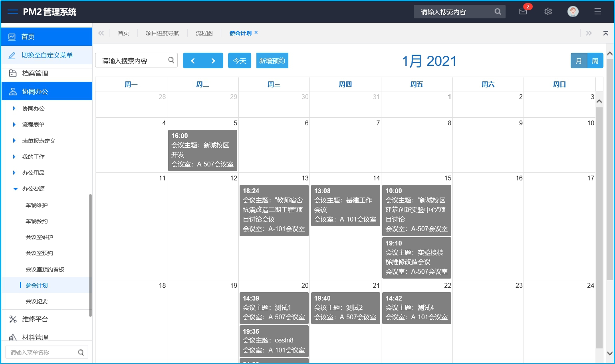The height and width of the screenshot is (364, 615).
Task: Open the settings gear icon
Action: pos(548,12)
